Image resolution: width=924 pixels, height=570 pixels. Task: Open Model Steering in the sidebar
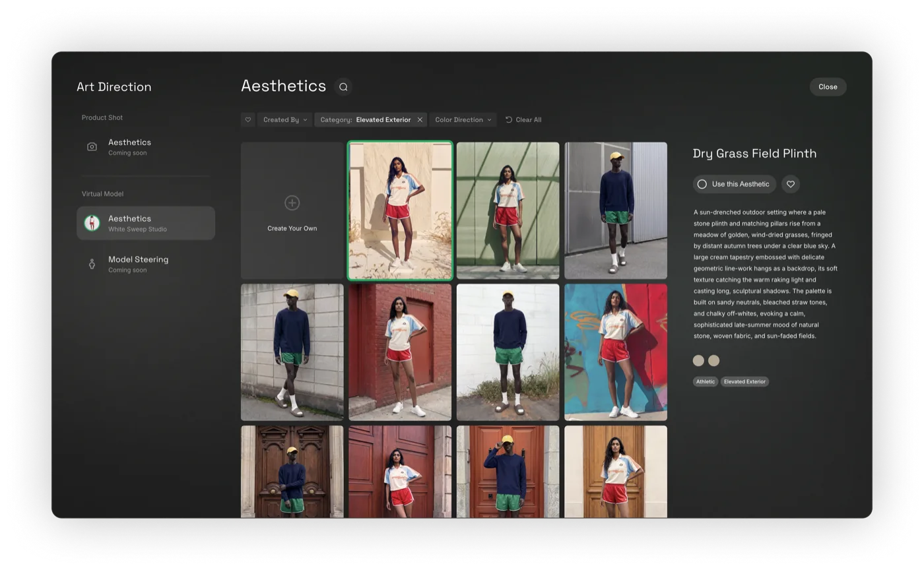[x=146, y=264]
